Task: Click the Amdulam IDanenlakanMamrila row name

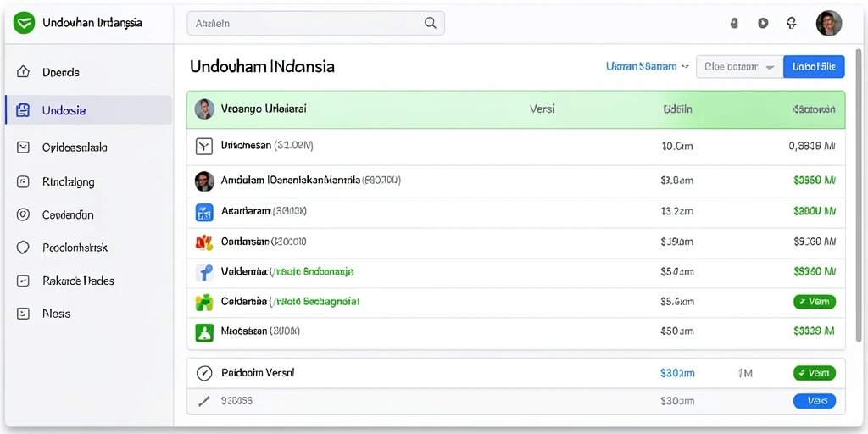Action: [290, 181]
